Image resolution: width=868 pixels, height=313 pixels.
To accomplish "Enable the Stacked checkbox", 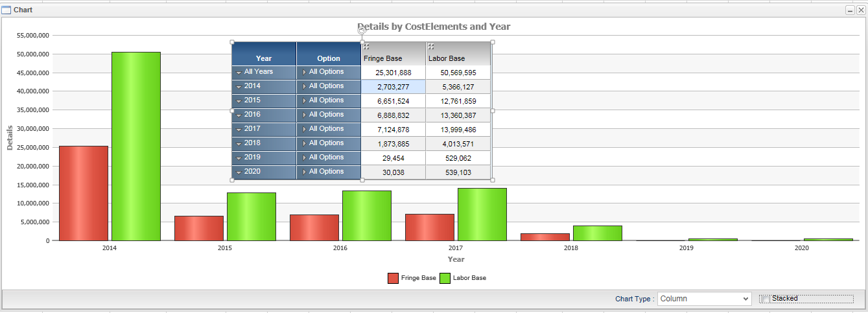I will [766, 299].
